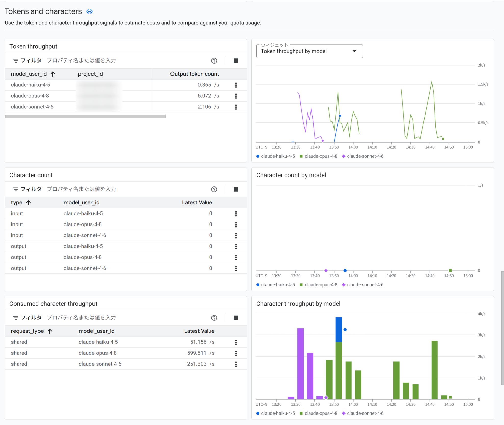Screen dimensions: 504x425
Task: Toggle claude-sonnet-4-6 in Character throughput legend
Action: (x=363, y=413)
